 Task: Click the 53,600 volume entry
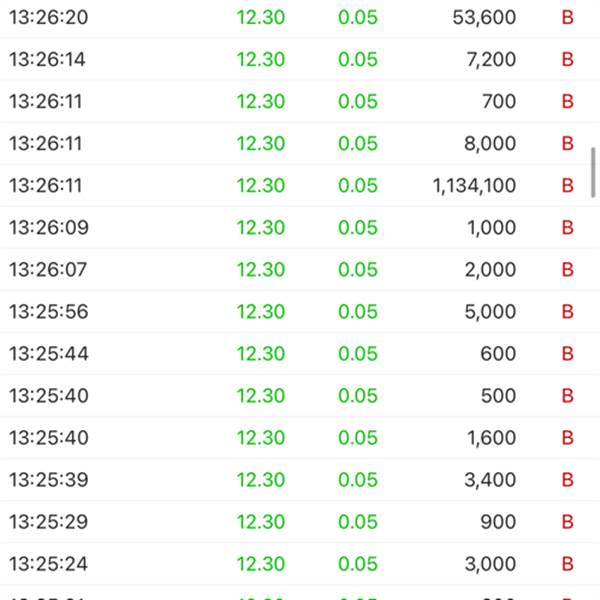click(484, 18)
